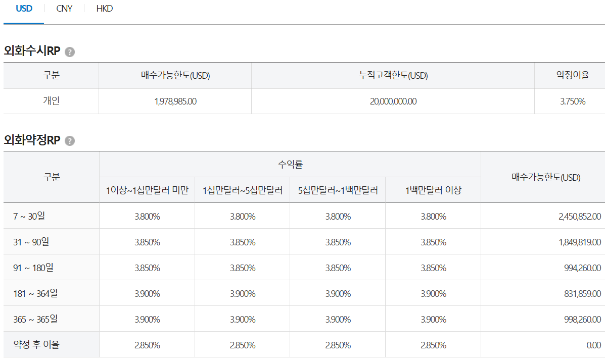Switch to the CNY currency tab

[64, 9]
